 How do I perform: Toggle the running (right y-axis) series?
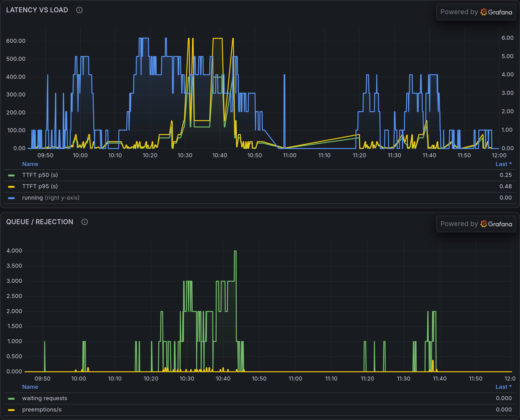tap(51, 198)
